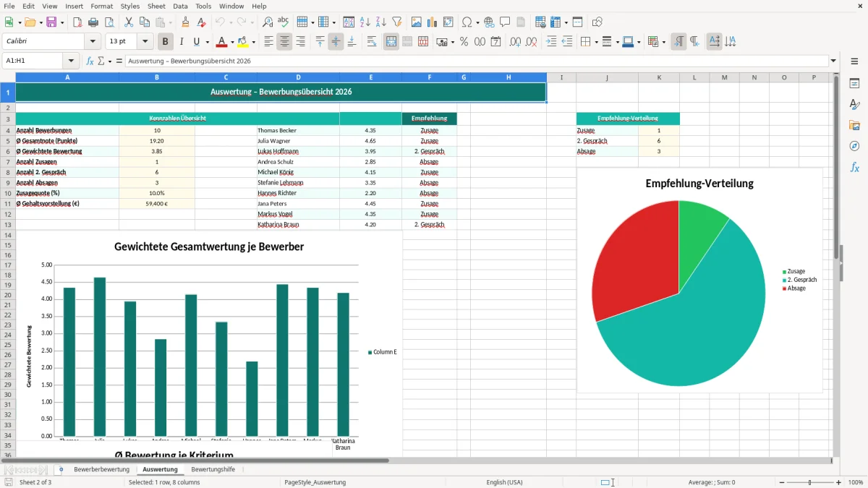
Task: Switch to Bewerberbewertung sheet tab
Action: coord(101,469)
